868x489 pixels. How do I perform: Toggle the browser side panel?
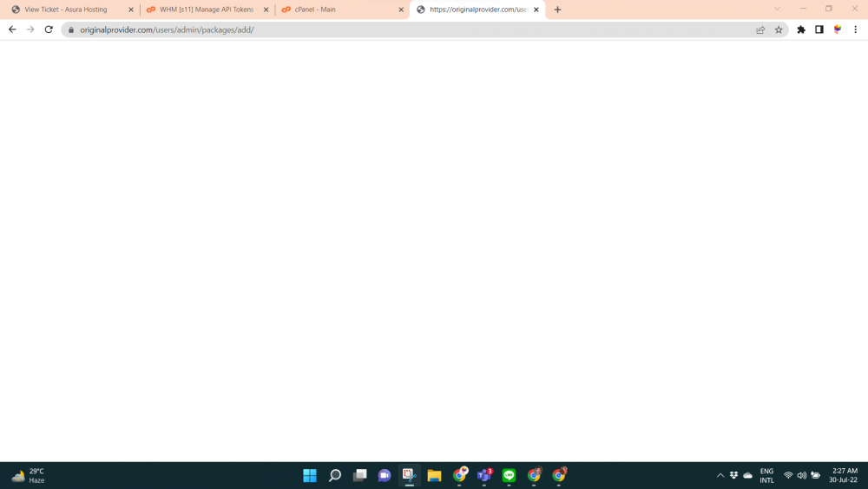819,30
